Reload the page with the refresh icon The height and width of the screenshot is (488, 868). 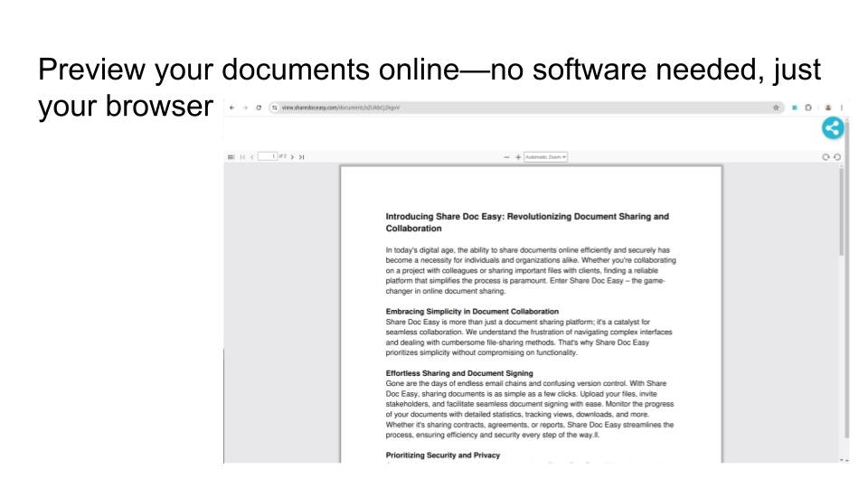click(259, 108)
